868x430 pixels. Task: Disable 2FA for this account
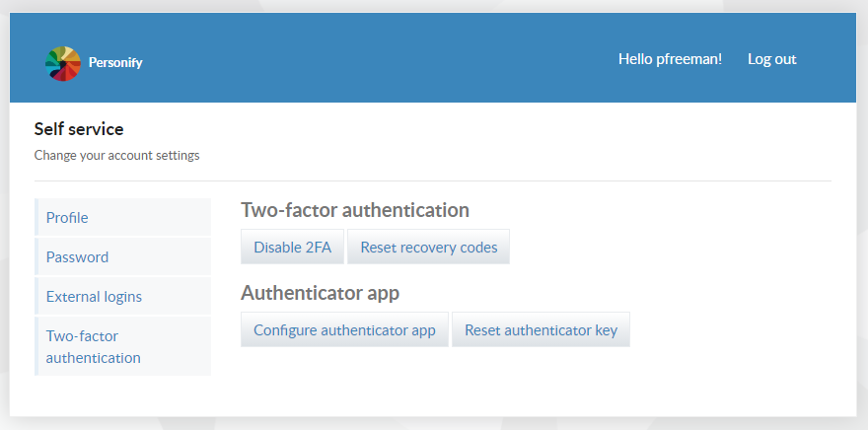[292, 247]
